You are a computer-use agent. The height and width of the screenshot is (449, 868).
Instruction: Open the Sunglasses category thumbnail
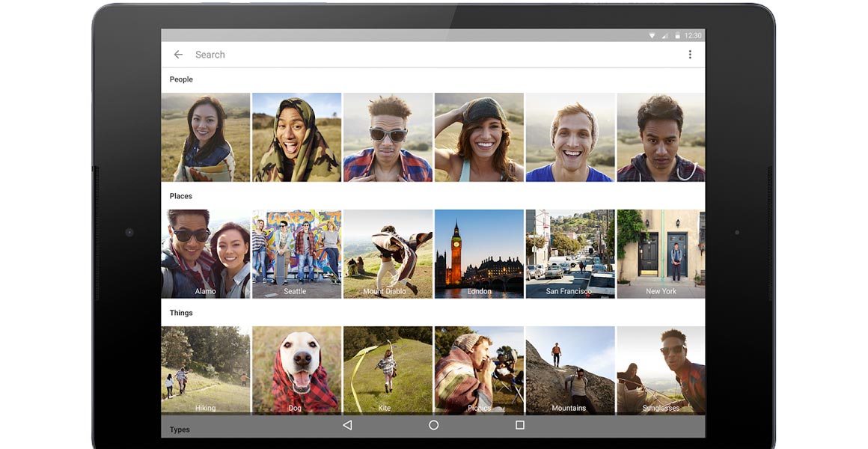[661, 370]
